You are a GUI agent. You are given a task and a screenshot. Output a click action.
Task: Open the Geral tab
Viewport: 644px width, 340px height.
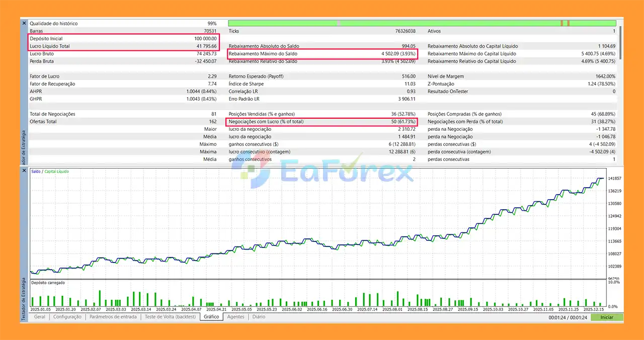click(39, 317)
